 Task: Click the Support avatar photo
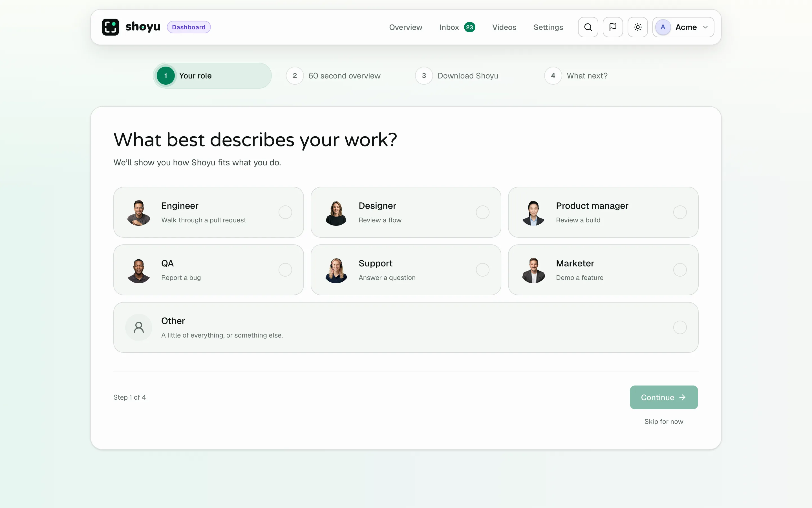pyautogui.click(x=336, y=270)
